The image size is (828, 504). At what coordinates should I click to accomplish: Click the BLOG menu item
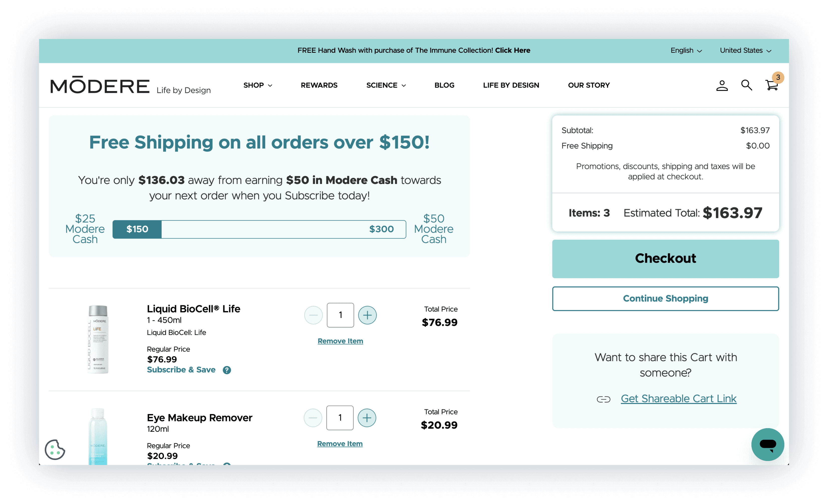(x=444, y=84)
